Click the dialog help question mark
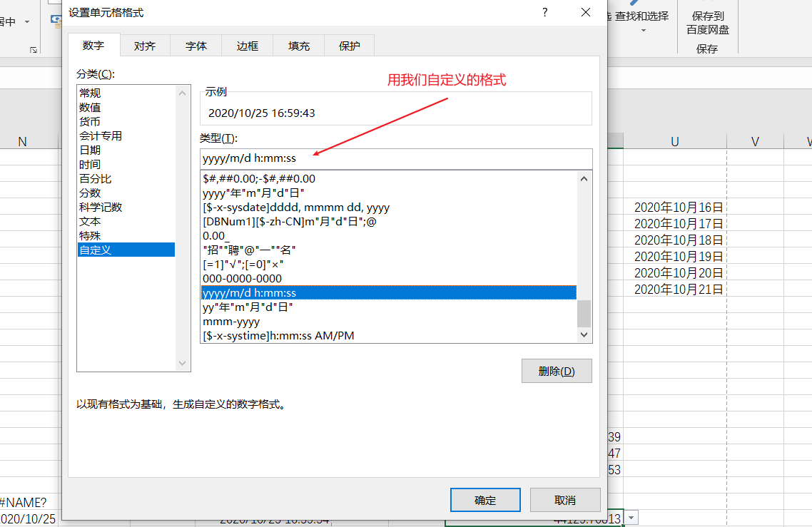This screenshot has width=812, height=527. [545, 12]
